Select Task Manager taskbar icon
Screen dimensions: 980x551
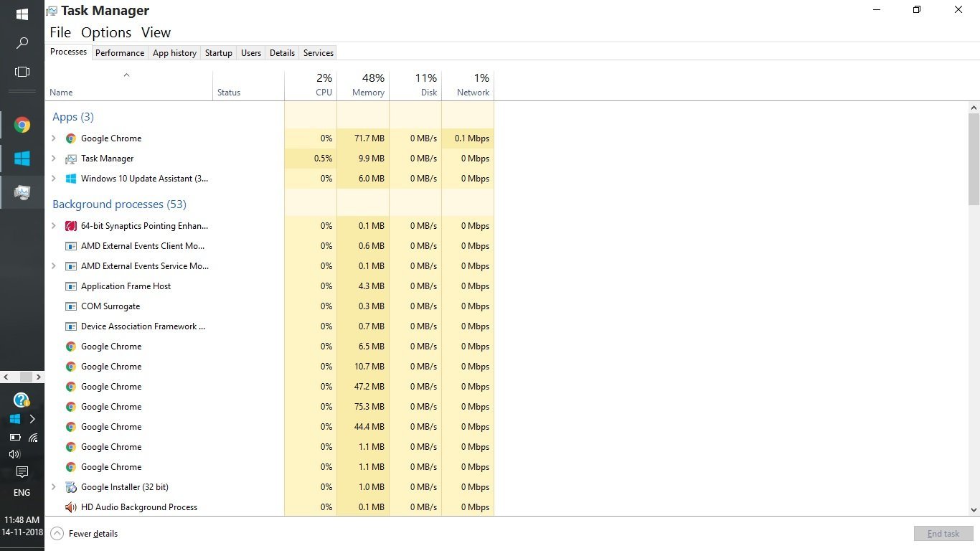coord(22,192)
